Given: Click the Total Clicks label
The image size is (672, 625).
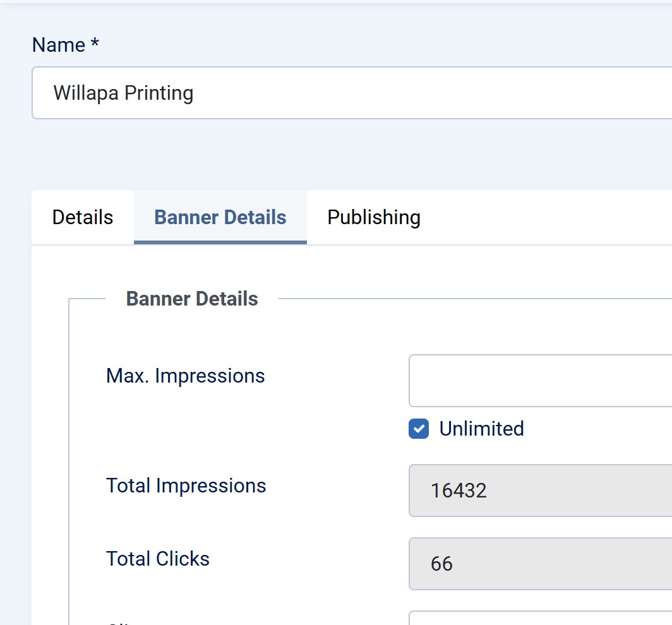Looking at the screenshot, I should pyautogui.click(x=157, y=559).
